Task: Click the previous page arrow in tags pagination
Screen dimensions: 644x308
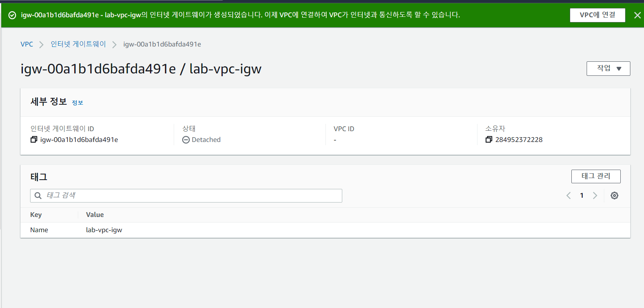Action: (568, 195)
